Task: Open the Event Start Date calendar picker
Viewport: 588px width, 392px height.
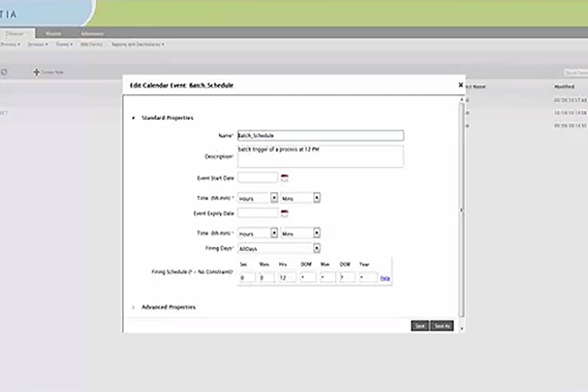Action: click(x=284, y=178)
